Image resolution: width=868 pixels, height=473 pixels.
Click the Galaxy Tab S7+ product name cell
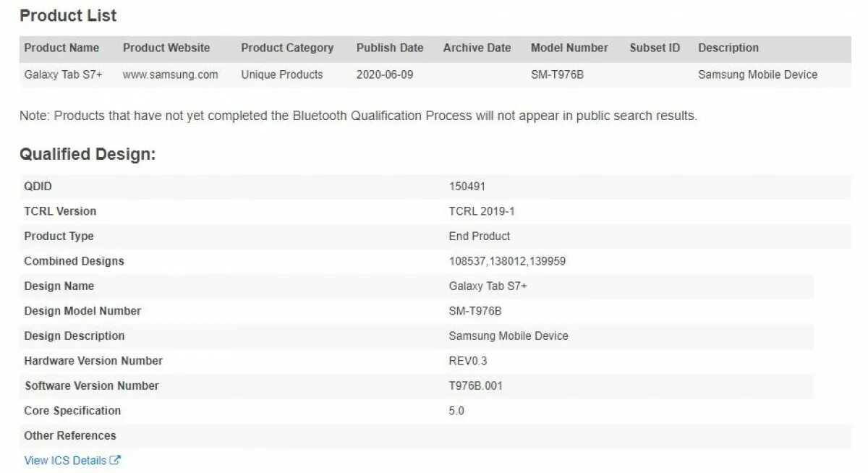(x=63, y=74)
